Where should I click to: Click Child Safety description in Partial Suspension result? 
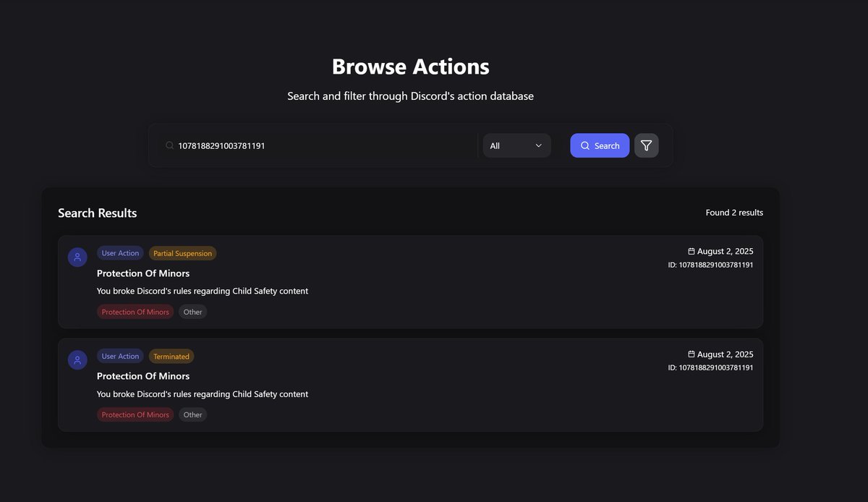tap(203, 292)
